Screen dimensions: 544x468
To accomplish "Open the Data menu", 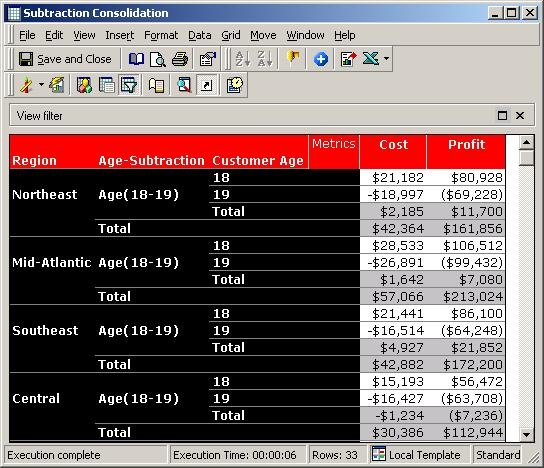I will click(x=199, y=35).
